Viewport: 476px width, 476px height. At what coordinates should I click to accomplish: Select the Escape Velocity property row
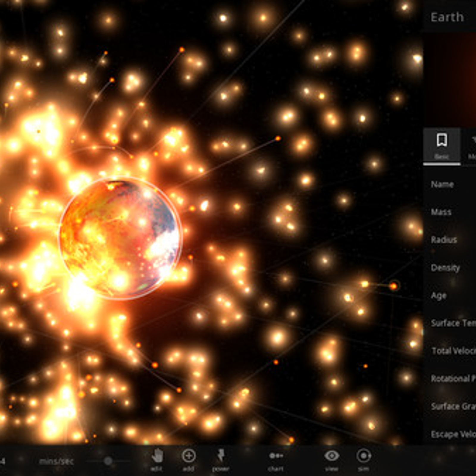(450, 434)
